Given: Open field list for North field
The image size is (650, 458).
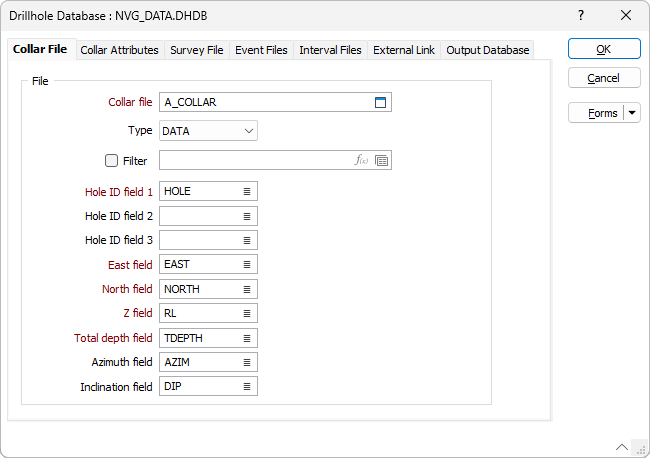Looking at the screenshot, I should pos(247,289).
